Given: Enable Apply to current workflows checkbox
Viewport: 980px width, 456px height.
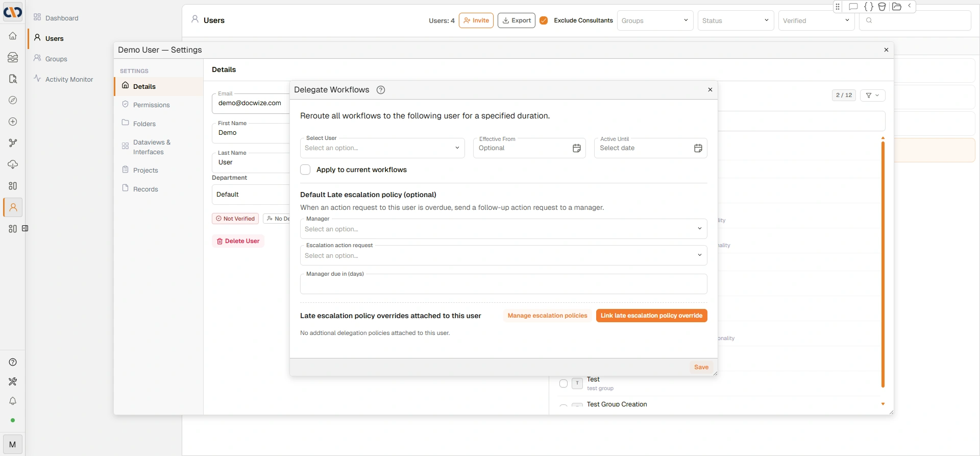Looking at the screenshot, I should (305, 170).
